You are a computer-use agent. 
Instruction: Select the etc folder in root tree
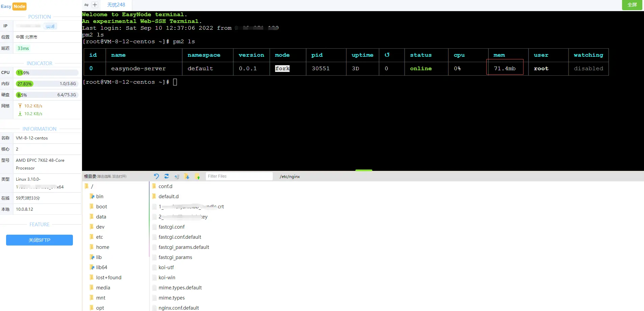coord(99,237)
